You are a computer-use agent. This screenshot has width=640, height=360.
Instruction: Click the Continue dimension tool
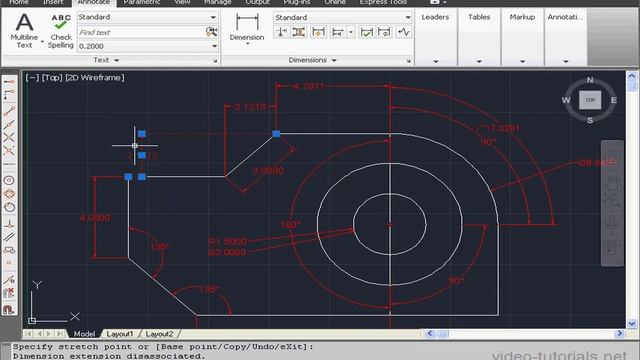pos(337,32)
